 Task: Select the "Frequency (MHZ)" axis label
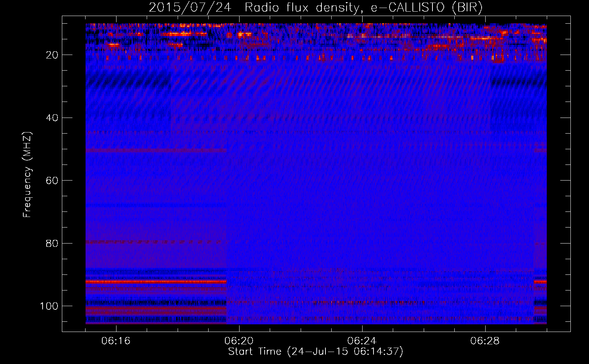coord(27,174)
